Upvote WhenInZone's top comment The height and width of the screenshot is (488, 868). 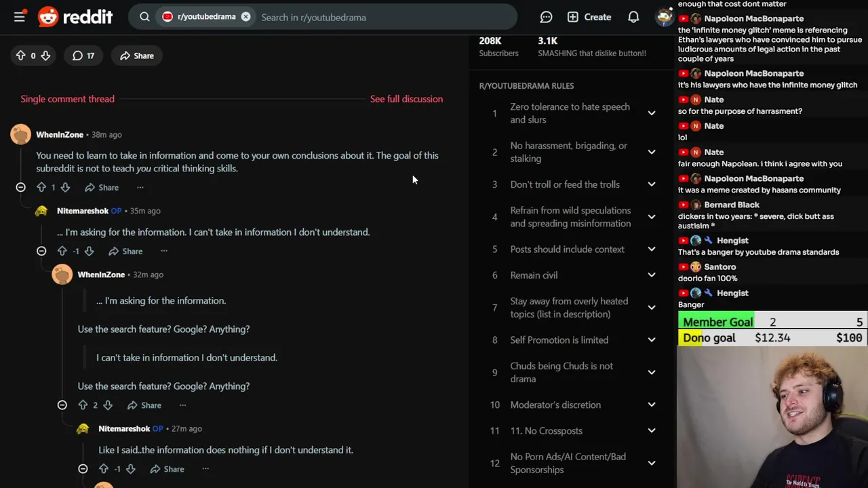click(41, 187)
